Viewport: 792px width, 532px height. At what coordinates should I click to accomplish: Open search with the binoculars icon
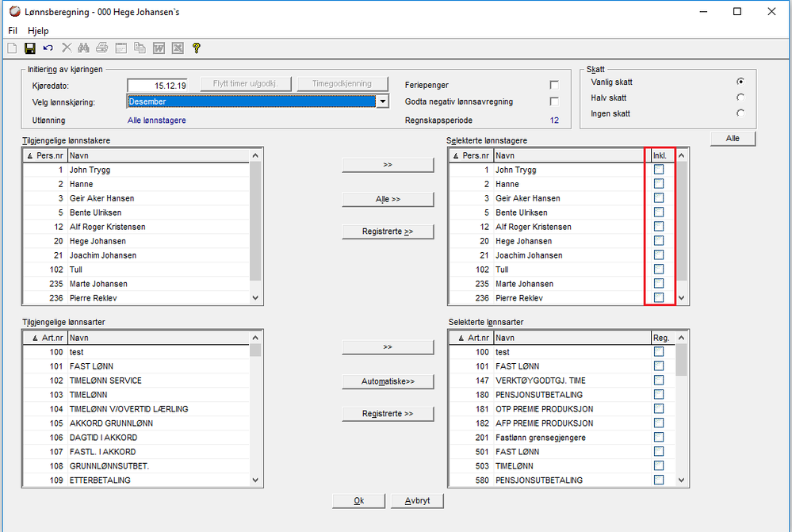pyautogui.click(x=83, y=48)
